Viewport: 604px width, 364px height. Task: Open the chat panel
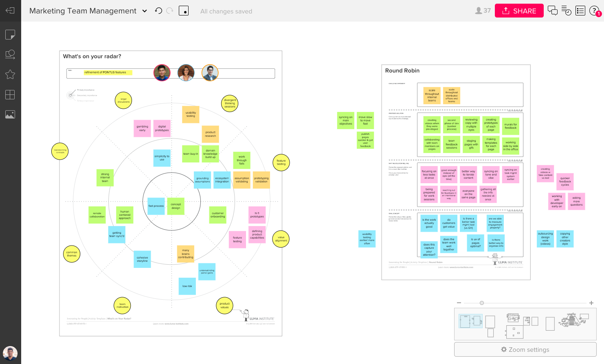pos(553,11)
